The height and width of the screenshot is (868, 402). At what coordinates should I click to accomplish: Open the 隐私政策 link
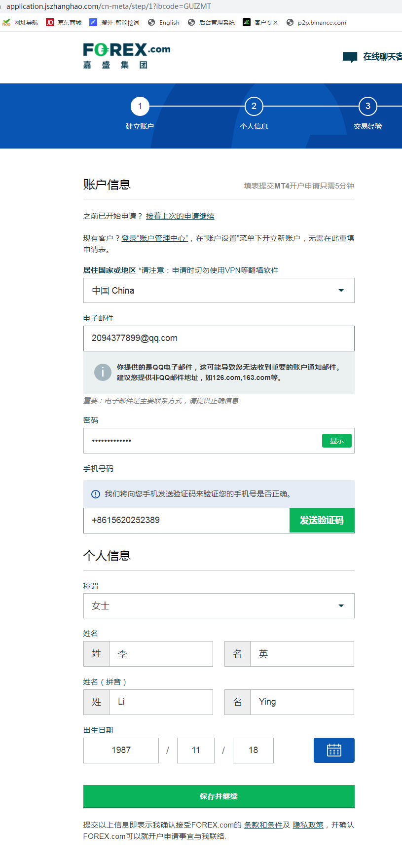pos(308,825)
